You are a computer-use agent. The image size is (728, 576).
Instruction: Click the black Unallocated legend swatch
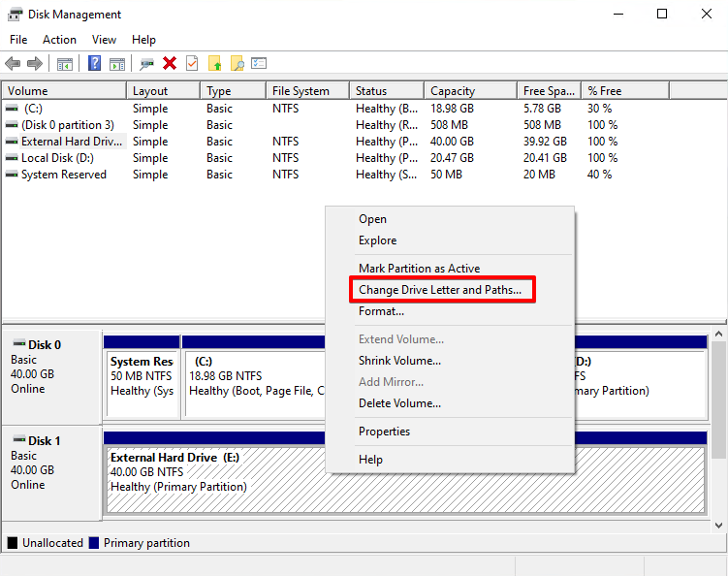13,543
